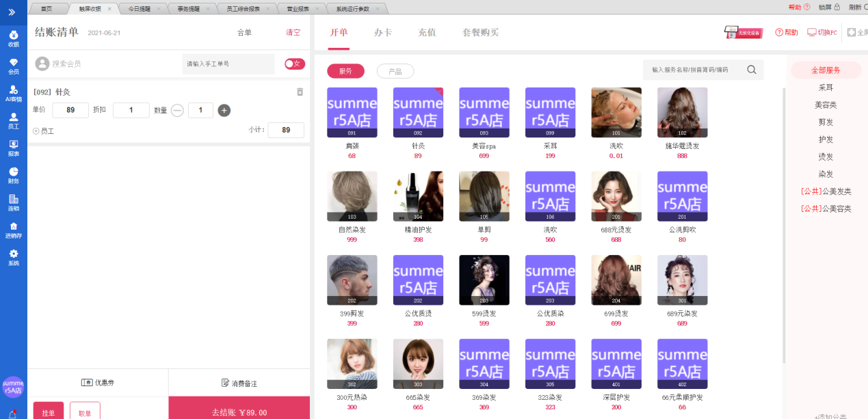Open 进销存 inventory module in sidebar
The width and height of the screenshot is (868, 419).
pyautogui.click(x=13, y=230)
